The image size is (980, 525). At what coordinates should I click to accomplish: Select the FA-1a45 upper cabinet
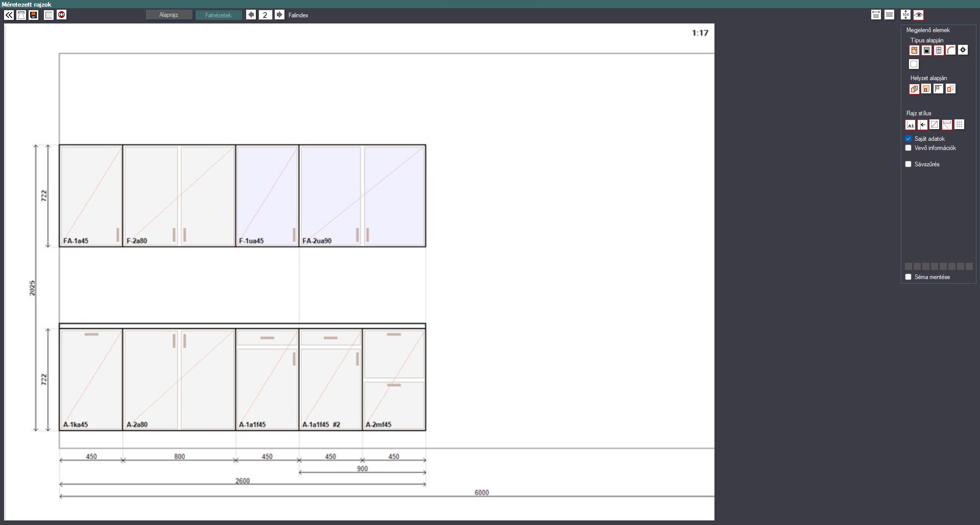point(91,196)
